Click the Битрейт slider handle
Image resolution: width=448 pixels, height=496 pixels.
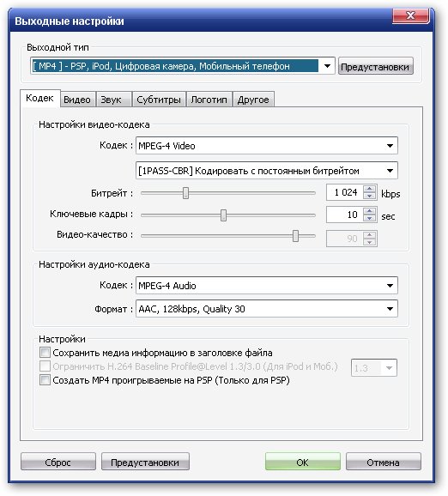[x=185, y=193]
